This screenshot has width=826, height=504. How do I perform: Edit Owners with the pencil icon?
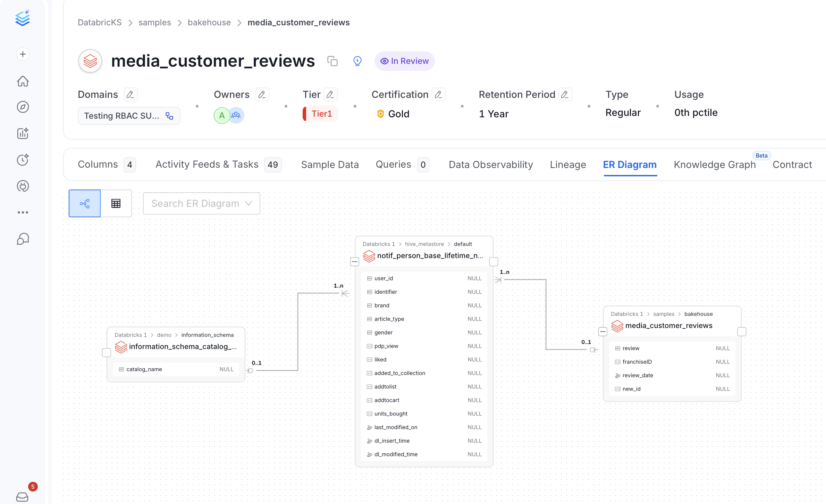262,94
